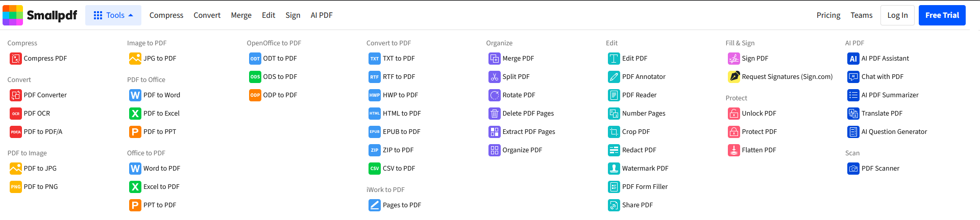
Task: Click the Smallpdf logo
Action: (40, 15)
